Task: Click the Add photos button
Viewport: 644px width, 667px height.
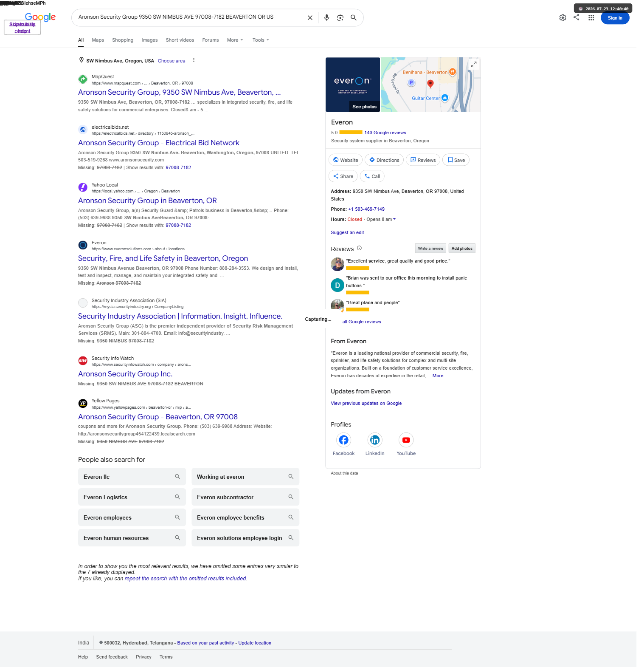Action: point(462,249)
